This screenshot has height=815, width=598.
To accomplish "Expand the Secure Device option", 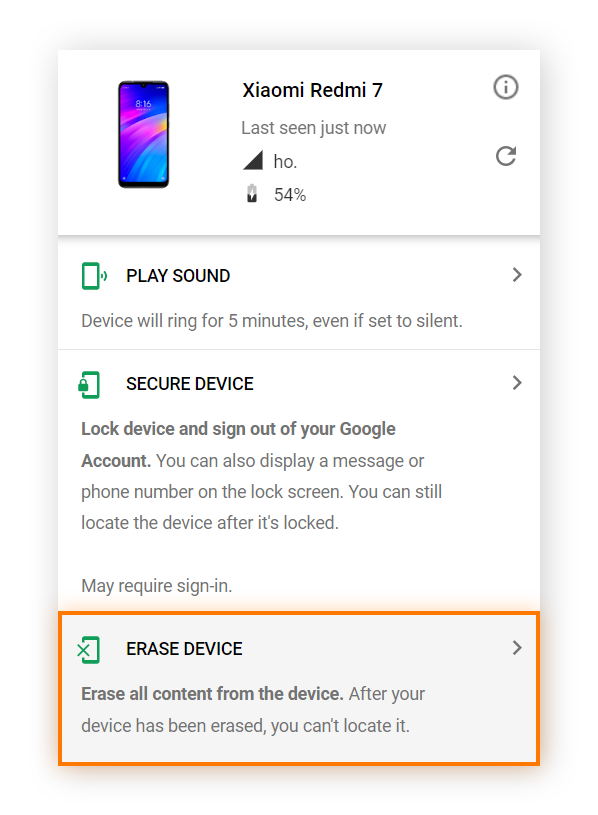I will 517,383.
